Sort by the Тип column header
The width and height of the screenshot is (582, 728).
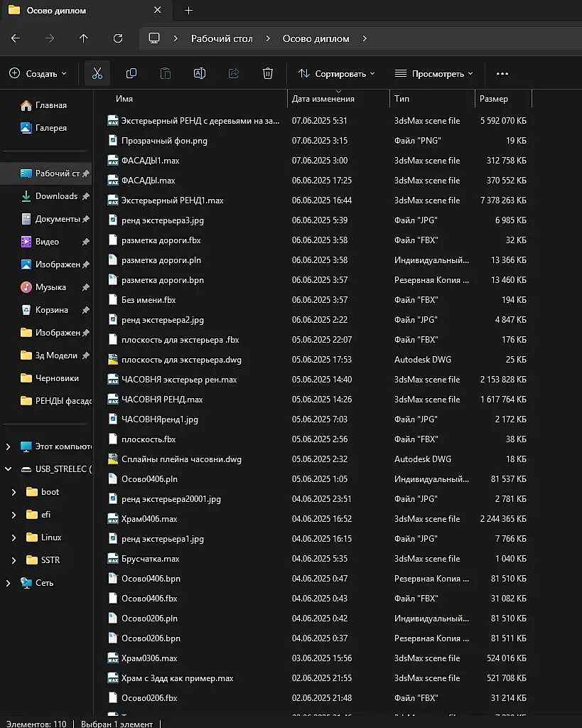[x=402, y=98]
